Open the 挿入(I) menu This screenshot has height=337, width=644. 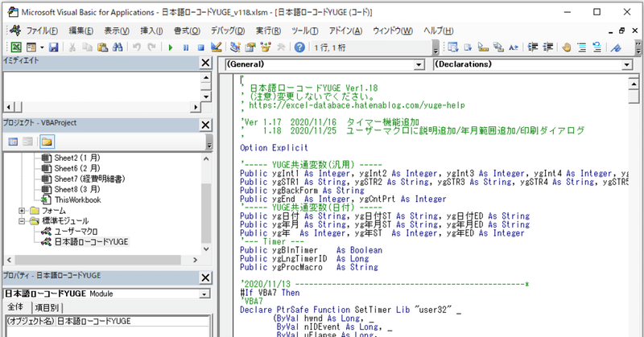coord(151,31)
